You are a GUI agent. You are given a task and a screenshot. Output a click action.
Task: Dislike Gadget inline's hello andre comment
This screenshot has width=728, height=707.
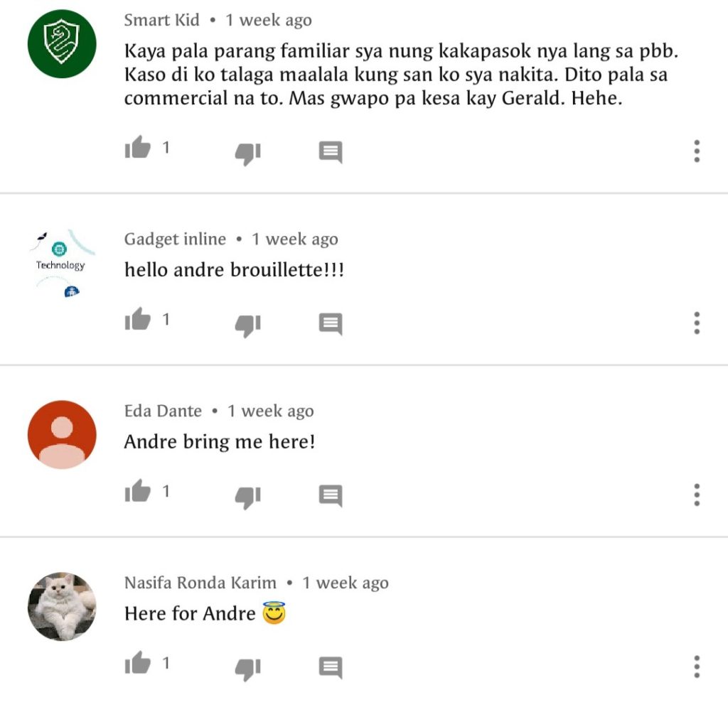[248, 325]
